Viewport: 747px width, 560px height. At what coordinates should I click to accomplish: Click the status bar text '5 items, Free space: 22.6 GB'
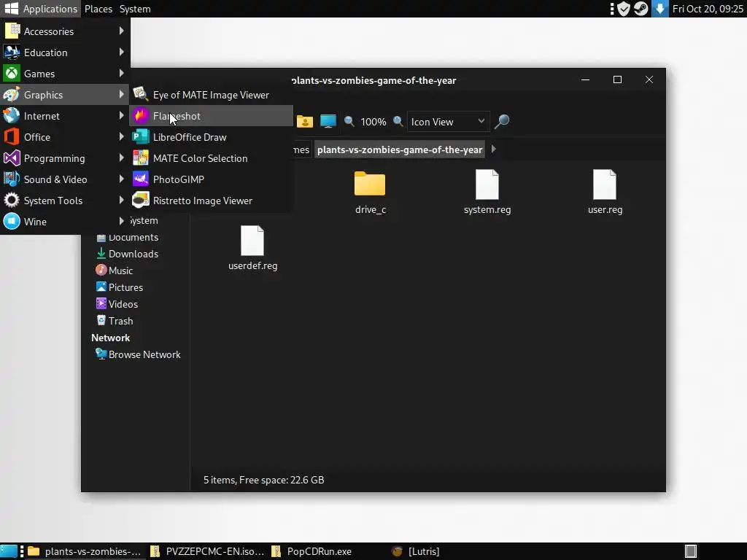pos(264,480)
